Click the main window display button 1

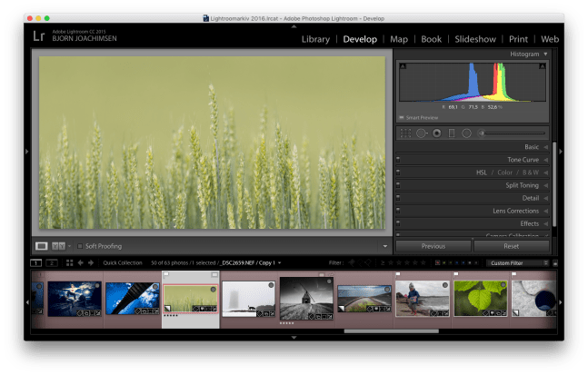tap(35, 263)
